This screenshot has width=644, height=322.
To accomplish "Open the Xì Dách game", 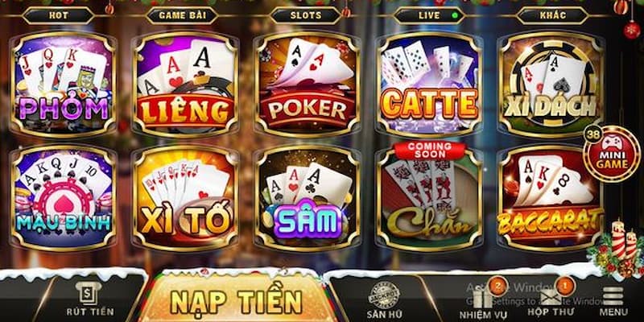I will pyautogui.click(x=551, y=84).
